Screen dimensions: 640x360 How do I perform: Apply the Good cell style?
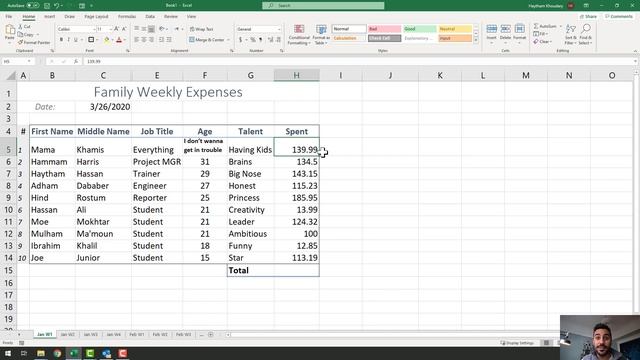pyautogui.click(x=420, y=29)
